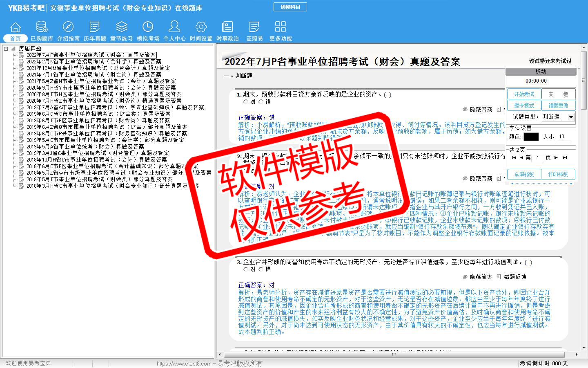Open 章节练习 chapter practice layers icon
The height and width of the screenshot is (368, 588).
(121, 27)
